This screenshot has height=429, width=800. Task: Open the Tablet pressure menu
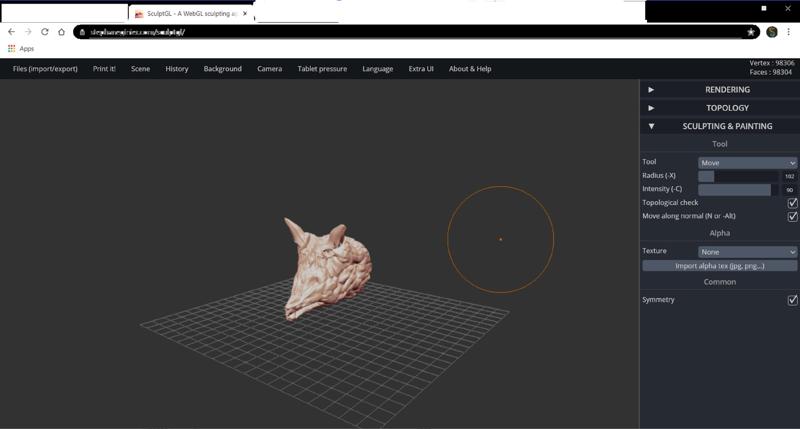(322, 69)
